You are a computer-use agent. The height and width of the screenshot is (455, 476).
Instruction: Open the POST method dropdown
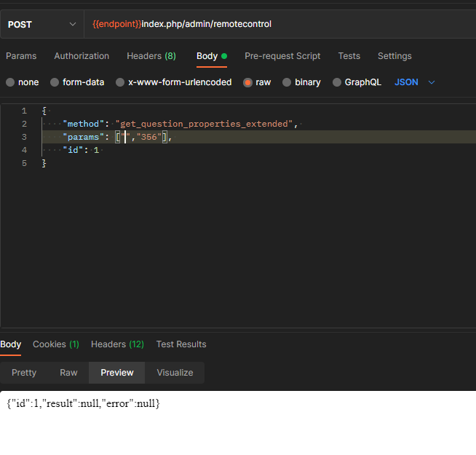pyautogui.click(x=41, y=24)
